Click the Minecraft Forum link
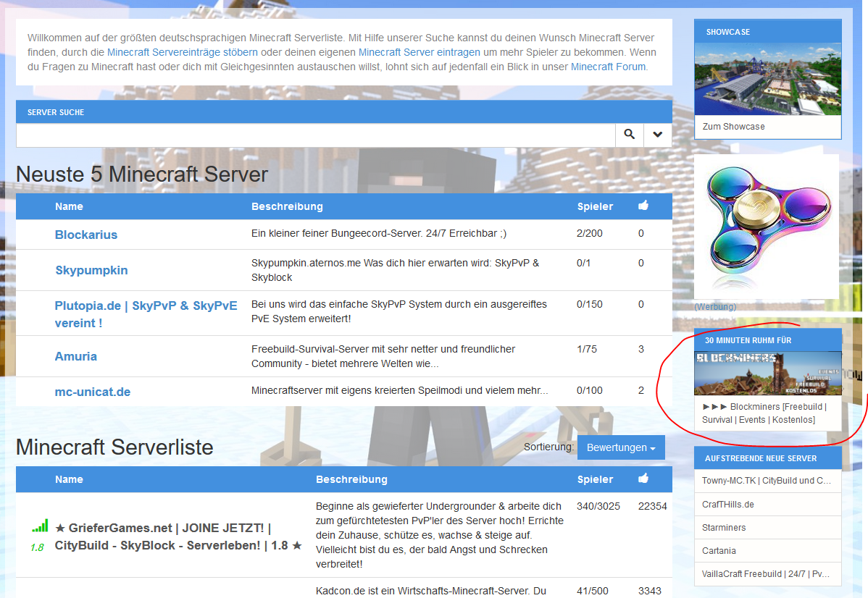This screenshot has height=598, width=868. pos(608,67)
